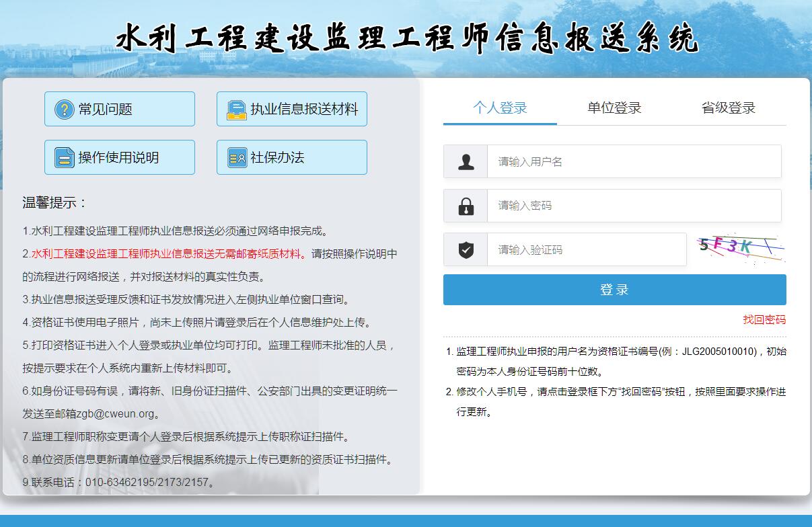Click the padlock icon at password field
812x527 pixels.
click(466, 206)
